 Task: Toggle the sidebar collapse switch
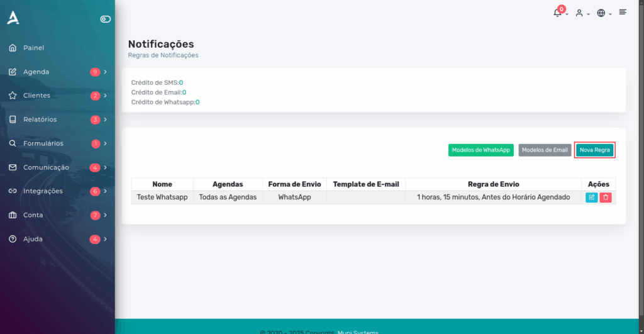pyautogui.click(x=106, y=19)
